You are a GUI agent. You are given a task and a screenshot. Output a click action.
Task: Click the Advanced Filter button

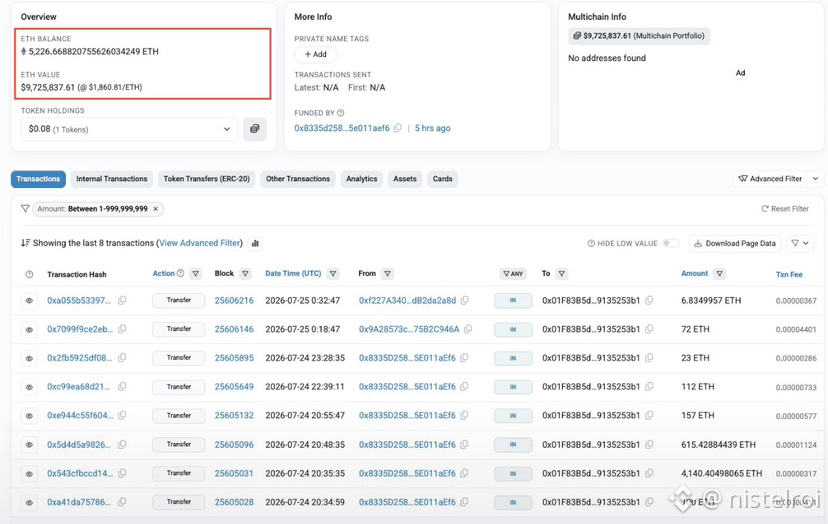[771, 179]
